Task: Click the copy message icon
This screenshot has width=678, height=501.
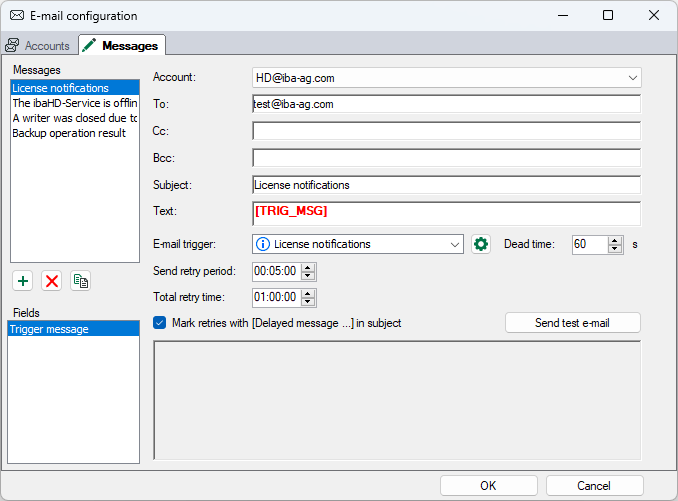Action: pyautogui.click(x=81, y=281)
